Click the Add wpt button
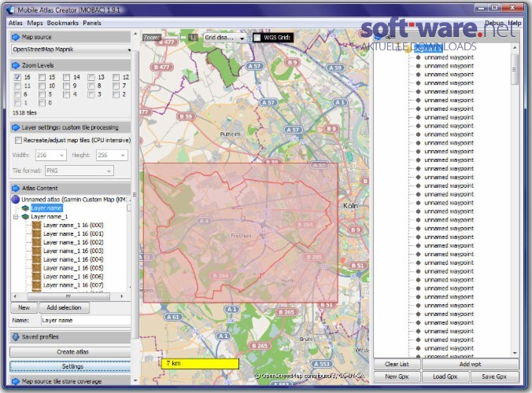 point(471,364)
